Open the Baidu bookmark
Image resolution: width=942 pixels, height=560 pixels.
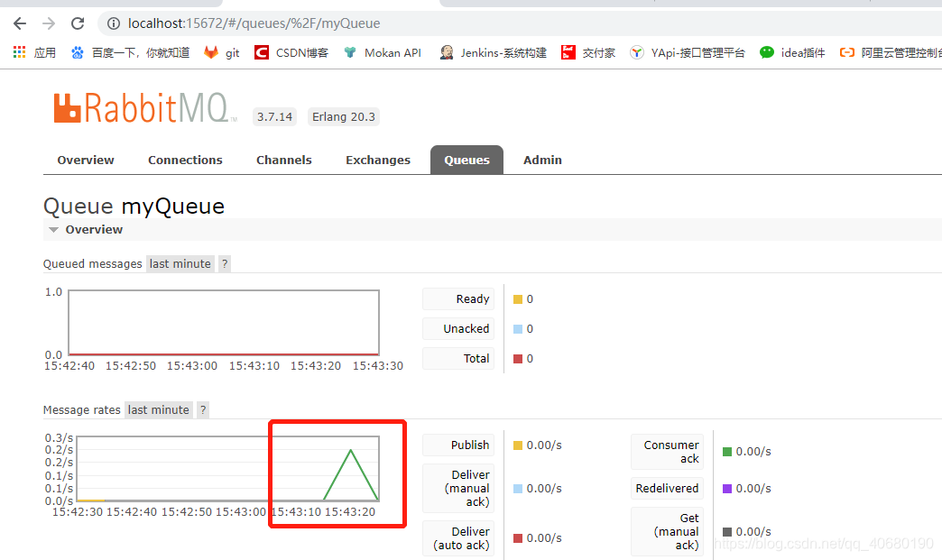coord(130,53)
